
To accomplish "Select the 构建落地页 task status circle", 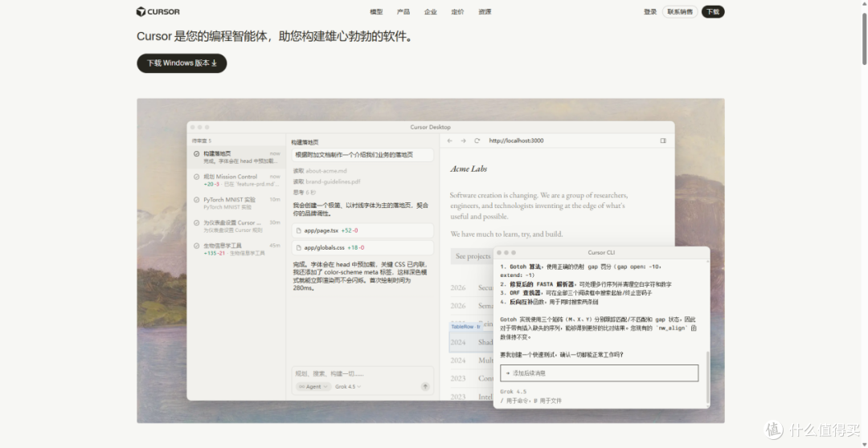I will 197,154.
